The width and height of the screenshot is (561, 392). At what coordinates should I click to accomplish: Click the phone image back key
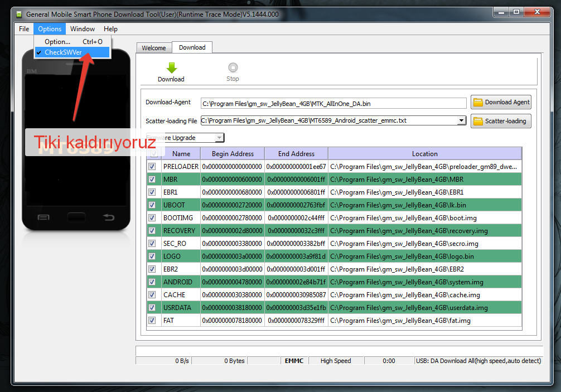coord(108,217)
